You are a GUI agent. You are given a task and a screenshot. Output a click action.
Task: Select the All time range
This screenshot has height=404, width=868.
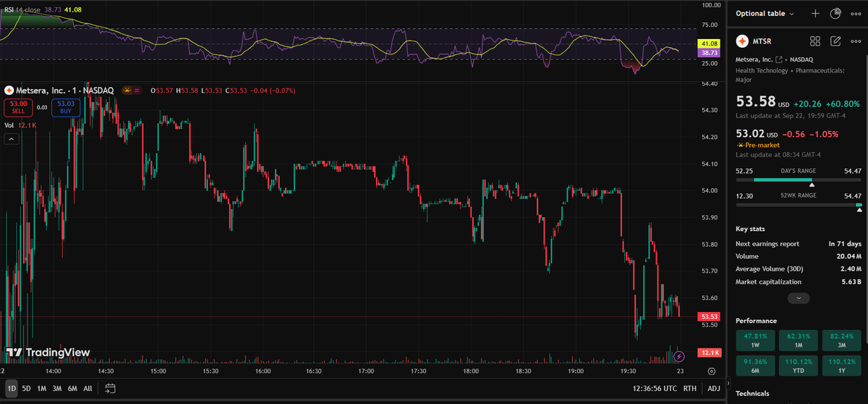tap(88, 388)
